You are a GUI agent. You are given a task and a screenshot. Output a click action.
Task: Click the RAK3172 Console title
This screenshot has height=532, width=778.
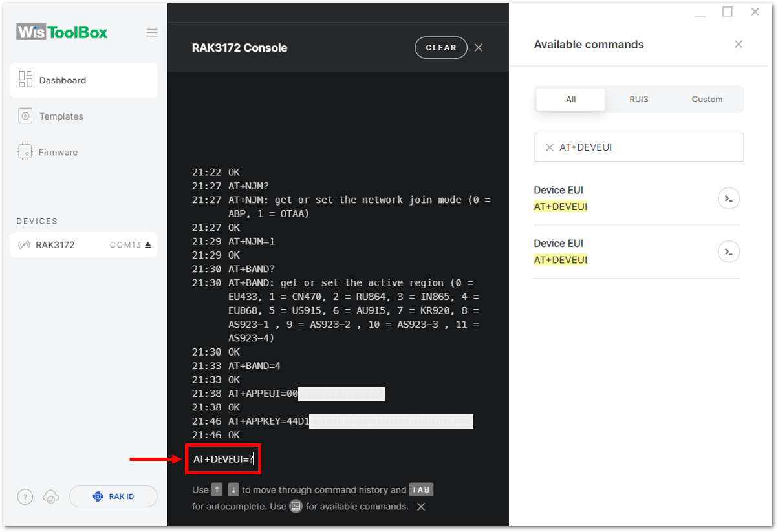click(240, 48)
